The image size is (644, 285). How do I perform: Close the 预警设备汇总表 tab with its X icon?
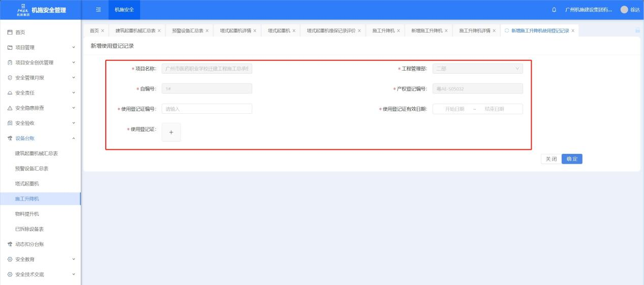coord(207,31)
